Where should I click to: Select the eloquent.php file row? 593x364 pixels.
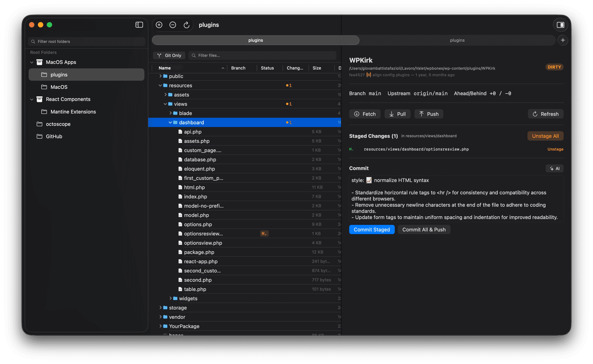245,169
